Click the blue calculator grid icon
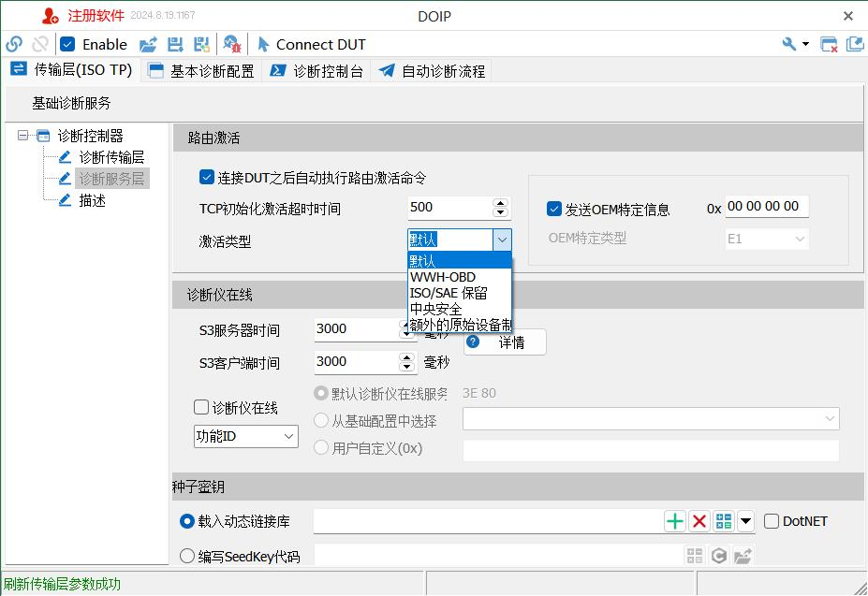 (x=724, y=521)
